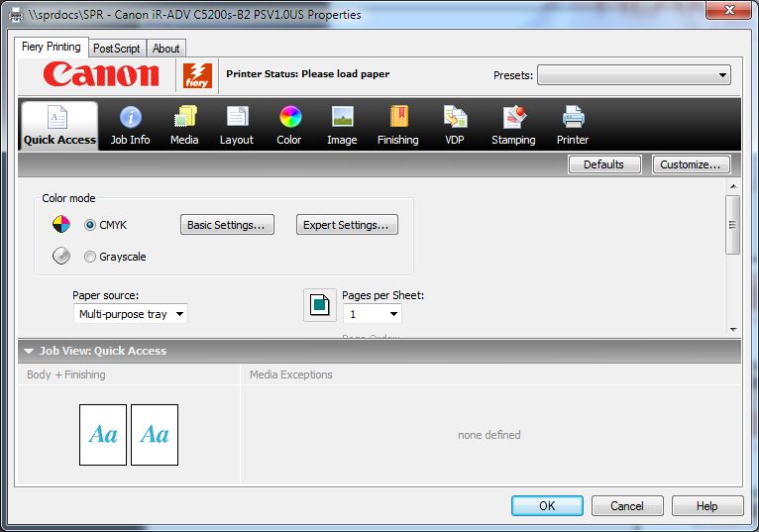Click the Expert Settings button

click(x=347, y=225)
